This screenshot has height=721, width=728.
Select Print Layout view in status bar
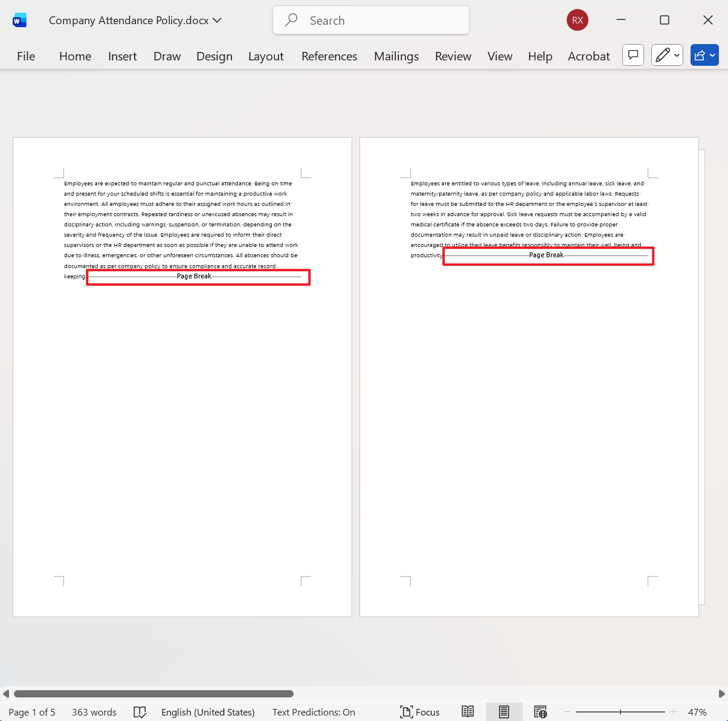[504, 711]
